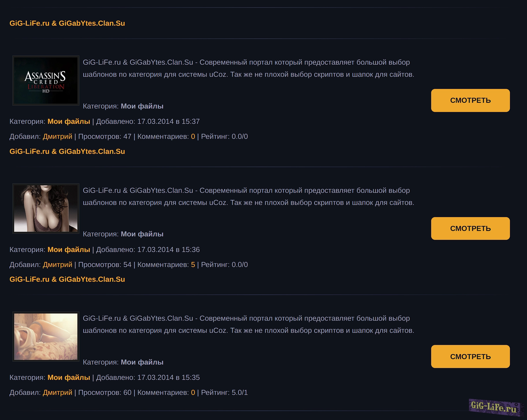Open the 5 comments link
This screenshot has width=527, height=420.
pyautogui.click(x=193, y=265)
